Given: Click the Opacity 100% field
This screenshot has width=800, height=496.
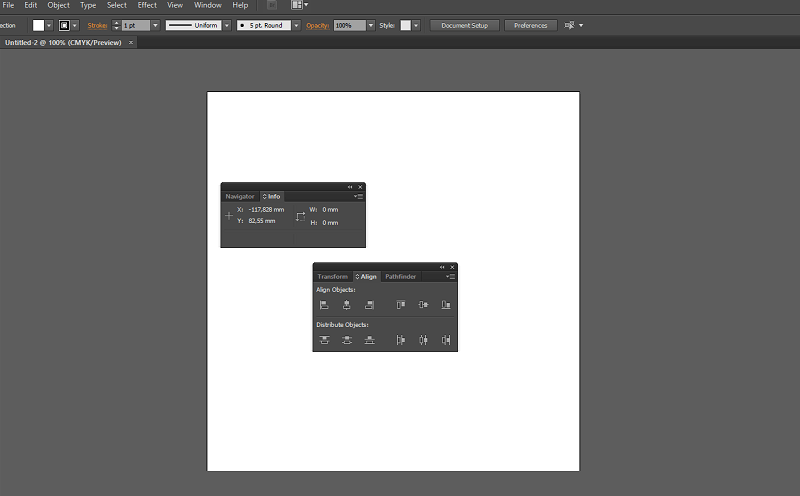Looking at the screenshot, I should coord(349,26).
